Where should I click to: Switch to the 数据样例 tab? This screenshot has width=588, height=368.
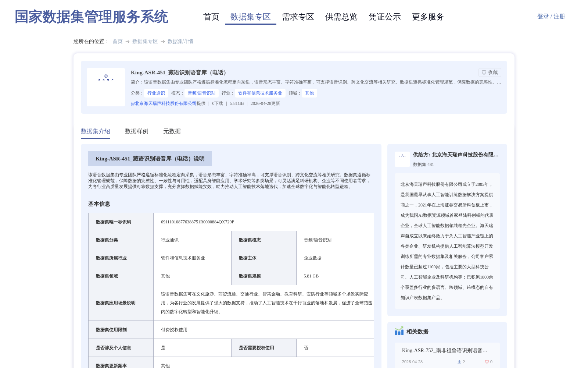click(x=137, y=131)
